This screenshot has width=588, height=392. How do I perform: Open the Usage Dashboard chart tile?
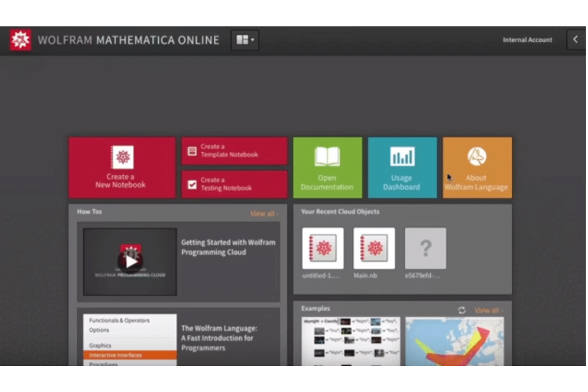click(x=402, y=168)
